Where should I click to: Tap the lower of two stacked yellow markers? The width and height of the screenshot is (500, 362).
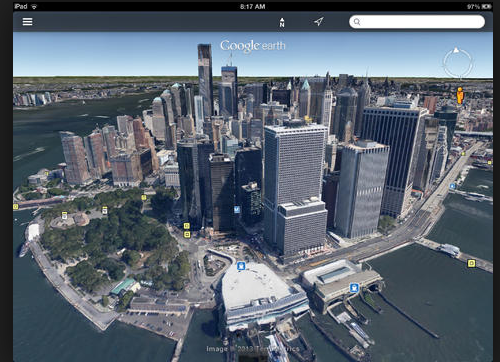click(187, 234)
